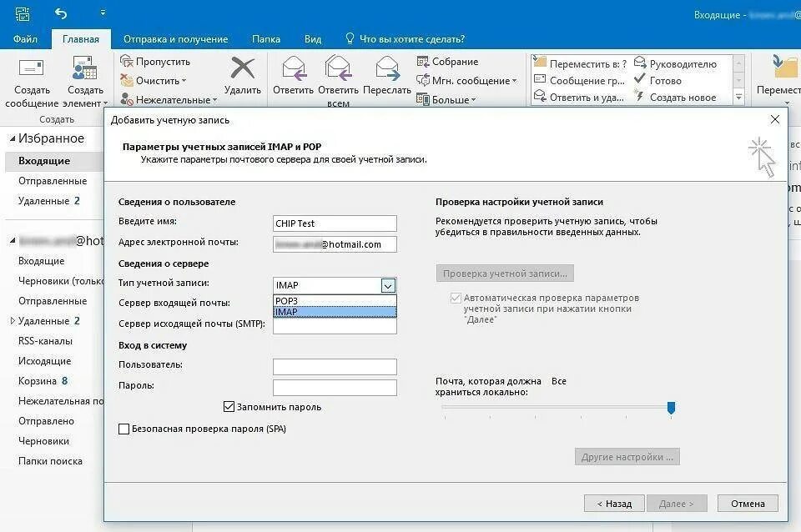The height and width of the screenshot is (532, 801).
Task: Choose IMAP from the account type list
Action: coord(335,312)
